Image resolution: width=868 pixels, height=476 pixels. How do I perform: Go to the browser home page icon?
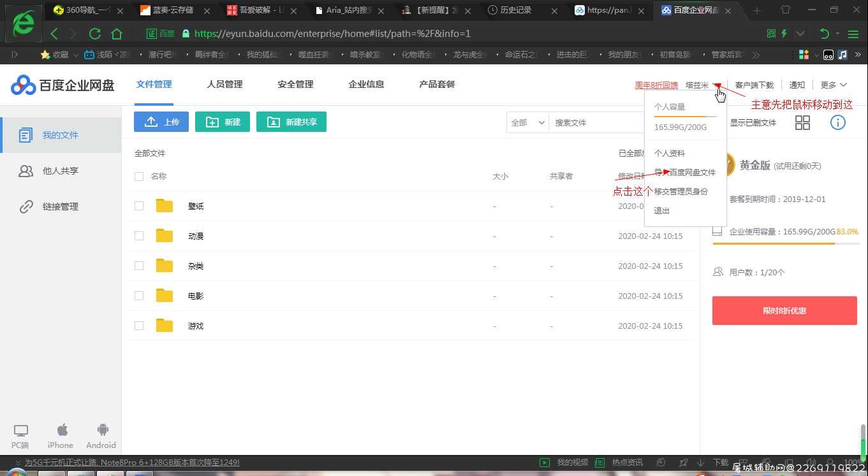click(116, 34)
